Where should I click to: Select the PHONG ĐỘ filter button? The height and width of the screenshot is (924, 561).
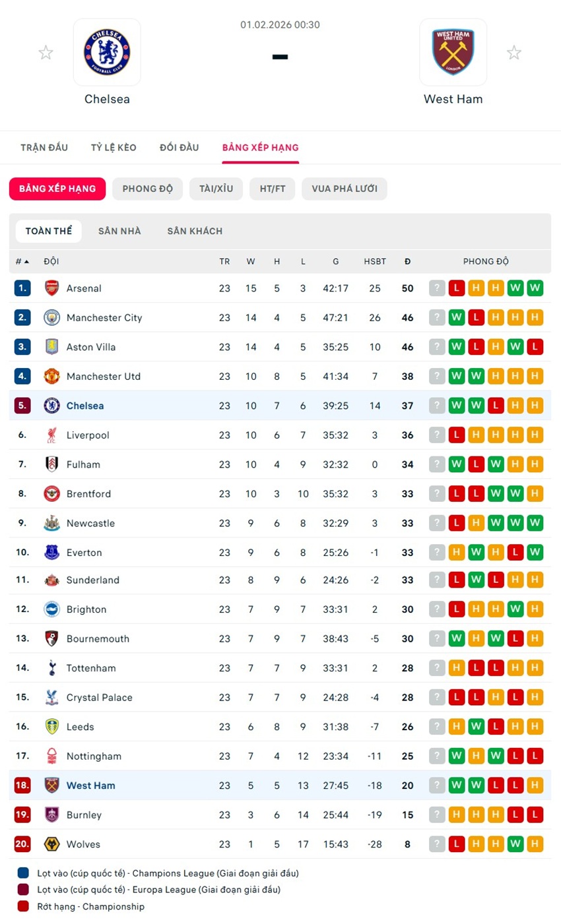[x=147, y=189]
